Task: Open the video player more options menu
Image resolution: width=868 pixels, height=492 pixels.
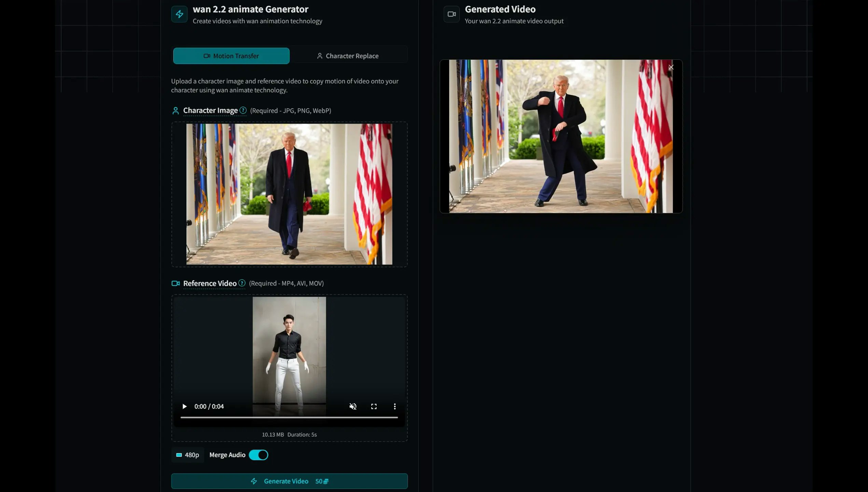Action: coord(395,406)
